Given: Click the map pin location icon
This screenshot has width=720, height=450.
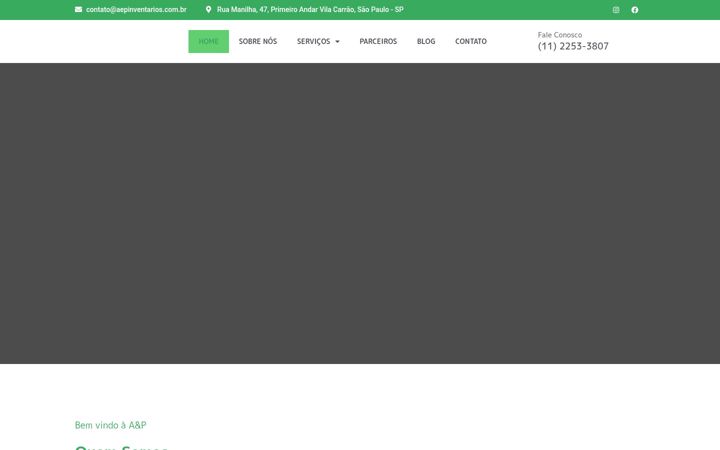Looking at the screenshot, I should (x=208, y=9).
